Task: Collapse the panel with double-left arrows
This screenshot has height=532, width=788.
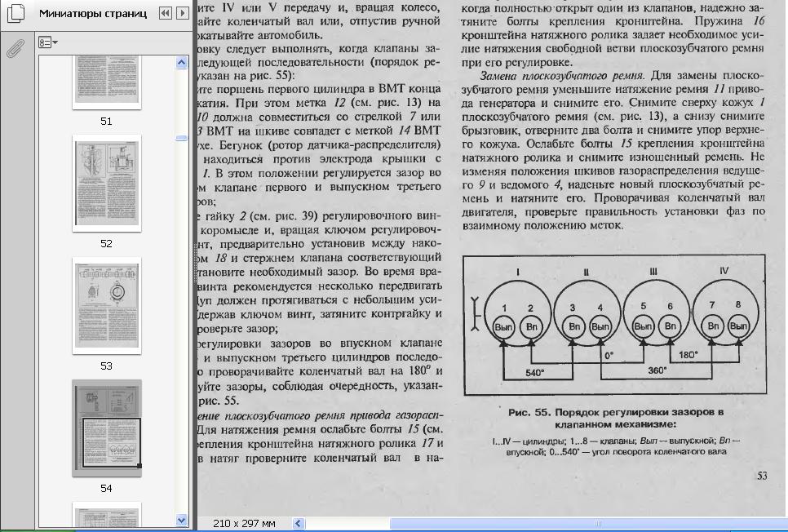Action: click(x=166, y=13)
